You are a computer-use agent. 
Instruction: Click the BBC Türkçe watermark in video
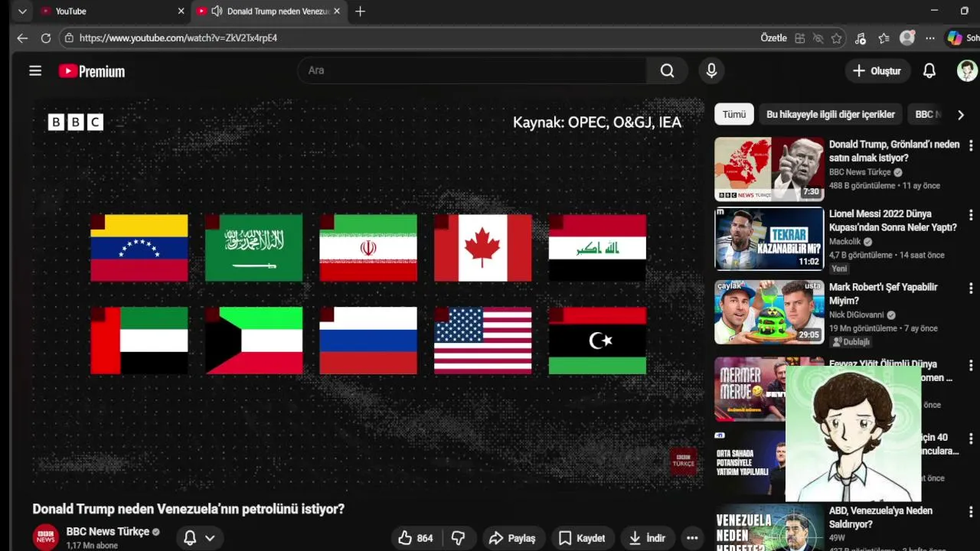click(x=683, y=461)
